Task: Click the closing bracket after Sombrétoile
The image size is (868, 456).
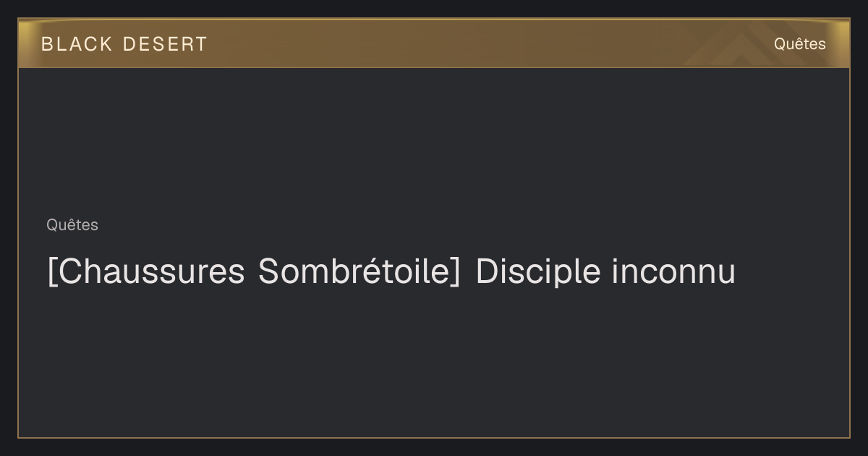Action: tap(455, 272)
